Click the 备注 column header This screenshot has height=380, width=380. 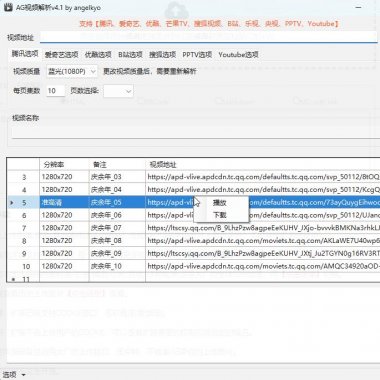pos(117,164)
